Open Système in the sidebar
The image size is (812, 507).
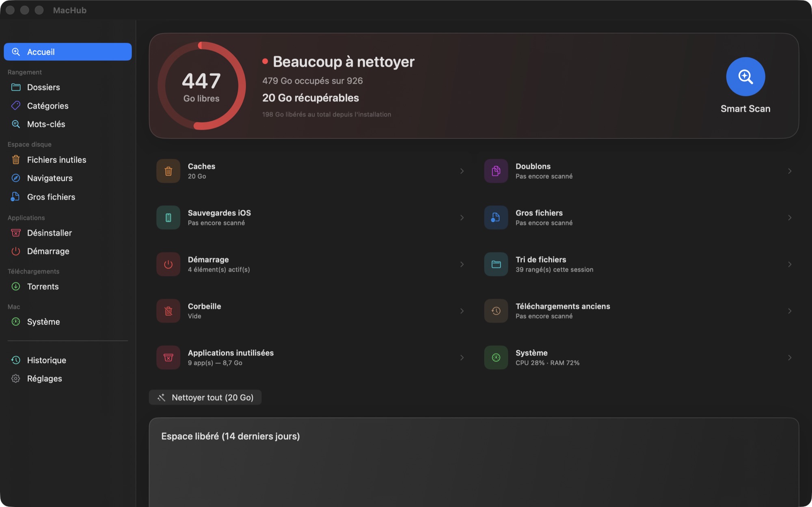68,322
